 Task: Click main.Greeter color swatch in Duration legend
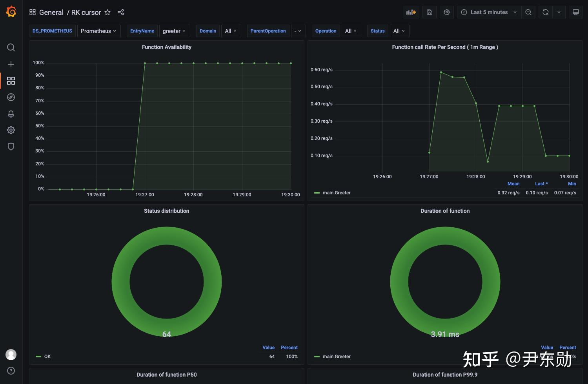pyautogui.click(x=317, y=357)
